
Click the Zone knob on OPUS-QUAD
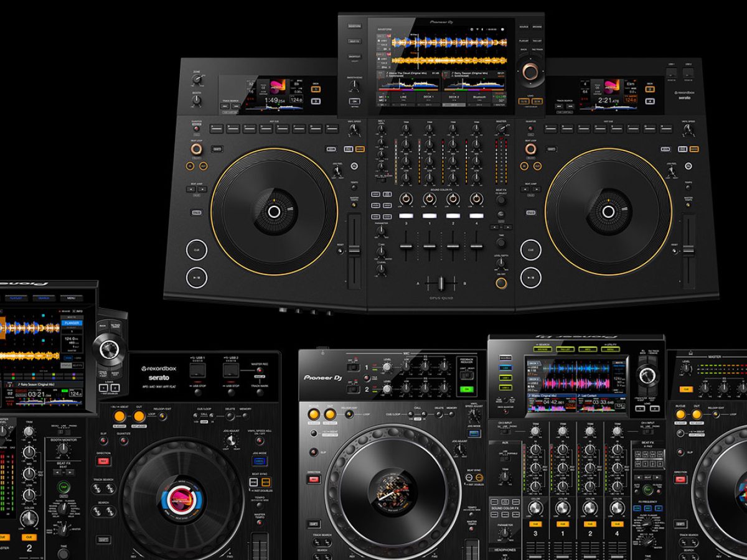click(x=197, y=80)
